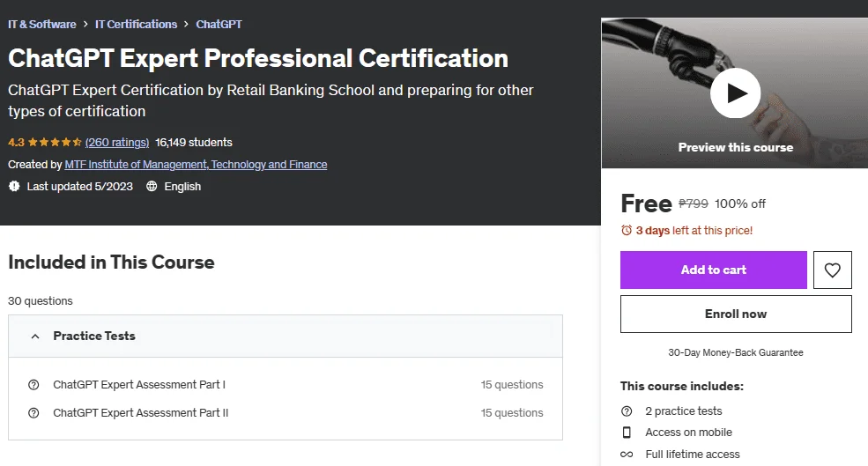Click the Add to cart button
The image size is (868, 466).
(714, 270)
